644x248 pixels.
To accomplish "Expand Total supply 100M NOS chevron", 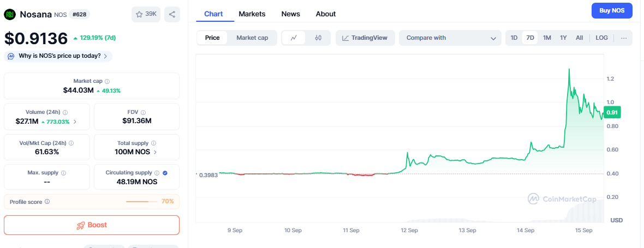I will [x=155, y=152].
